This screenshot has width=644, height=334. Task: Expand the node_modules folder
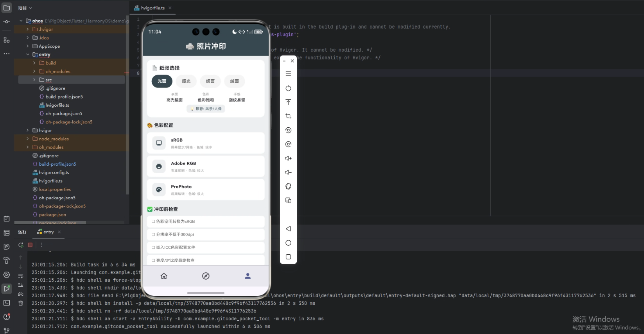click(28, 139)
